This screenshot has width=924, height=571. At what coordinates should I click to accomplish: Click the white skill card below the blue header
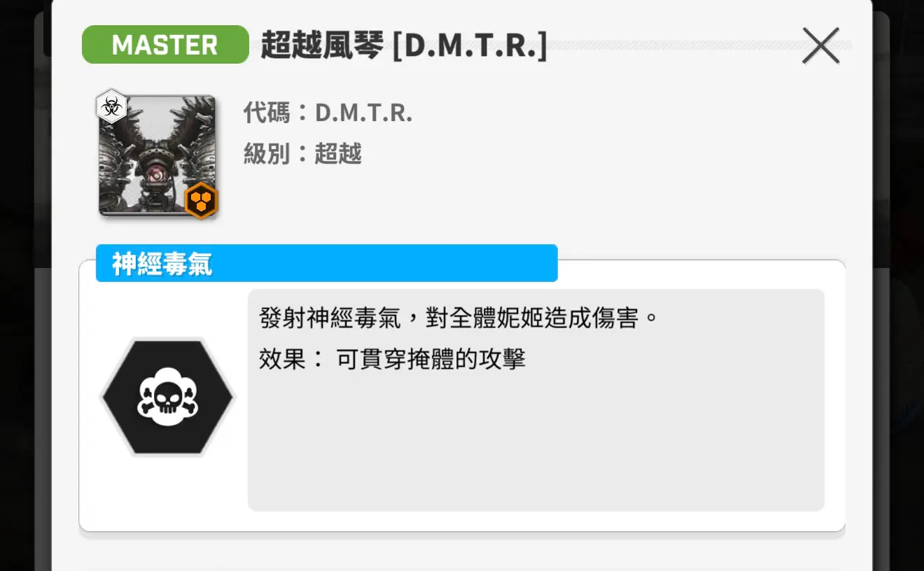[462, 396]
